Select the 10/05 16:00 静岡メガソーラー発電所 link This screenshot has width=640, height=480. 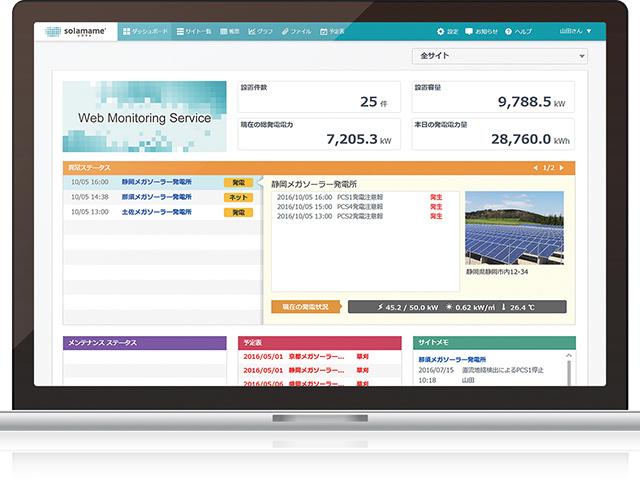(157, 182)
